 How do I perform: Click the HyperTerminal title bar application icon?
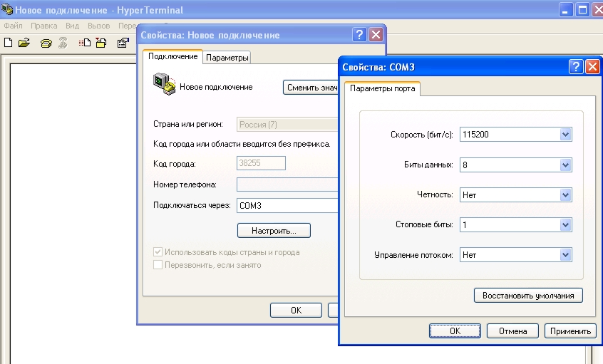[7, 9]
